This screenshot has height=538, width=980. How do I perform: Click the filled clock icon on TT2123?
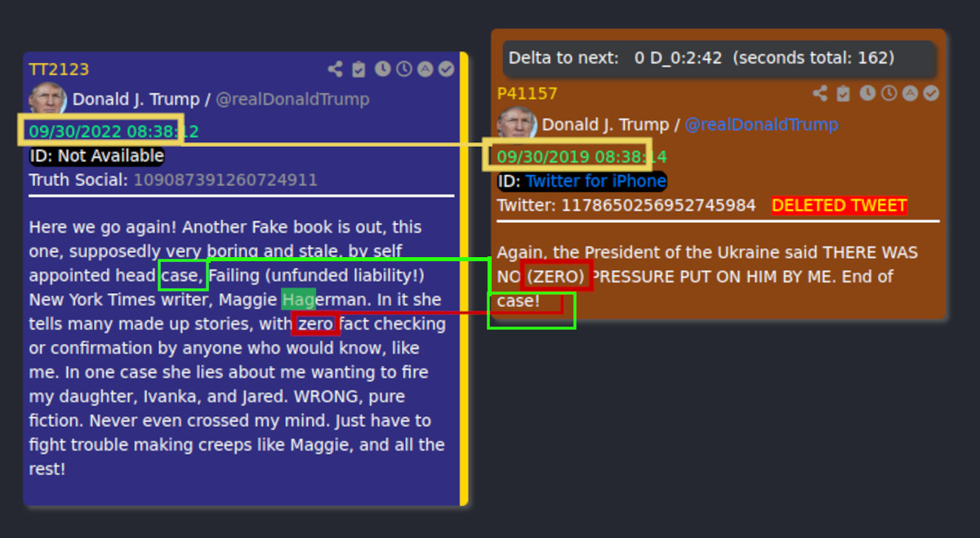382,69
